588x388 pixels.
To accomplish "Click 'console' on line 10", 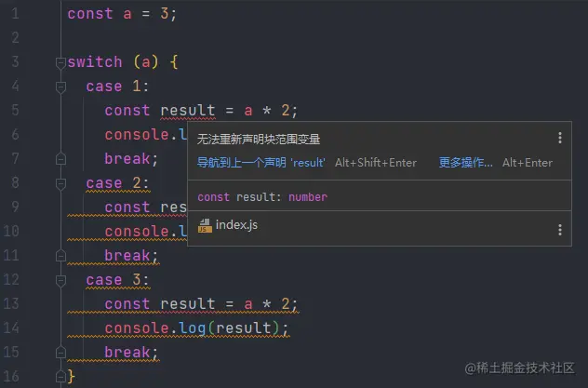I will coord(137,232).
